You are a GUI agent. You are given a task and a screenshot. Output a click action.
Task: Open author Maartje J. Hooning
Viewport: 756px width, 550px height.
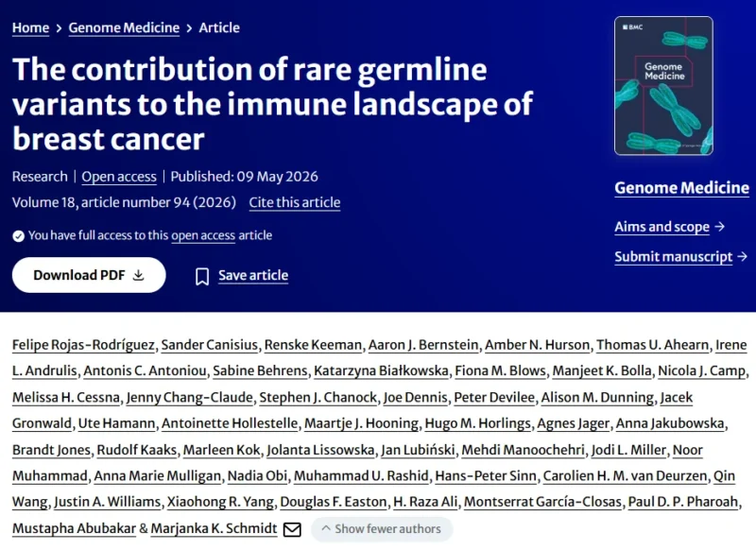(361, 423)
